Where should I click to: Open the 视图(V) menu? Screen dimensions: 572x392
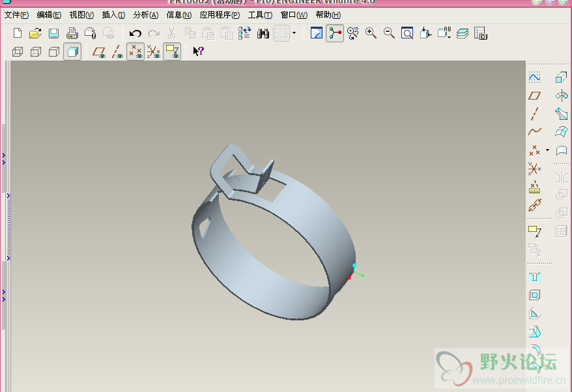[x=81, y=15]
